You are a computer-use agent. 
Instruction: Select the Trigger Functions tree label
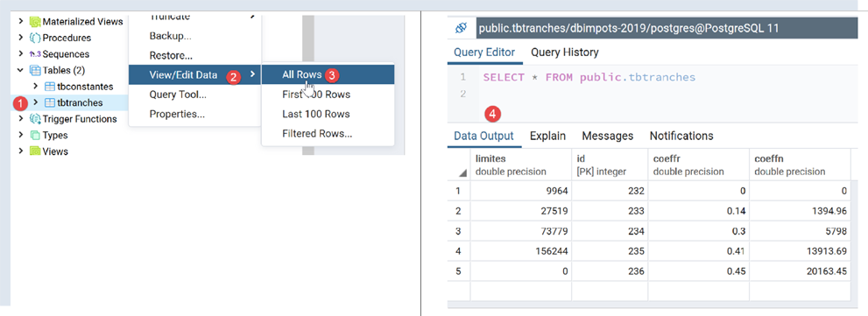[80, 118]
